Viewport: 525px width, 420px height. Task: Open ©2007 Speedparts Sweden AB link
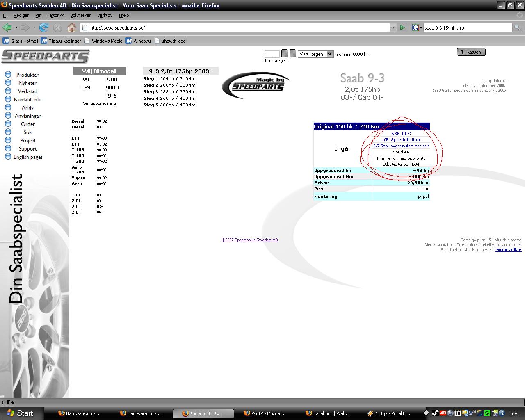coord(250,240)
